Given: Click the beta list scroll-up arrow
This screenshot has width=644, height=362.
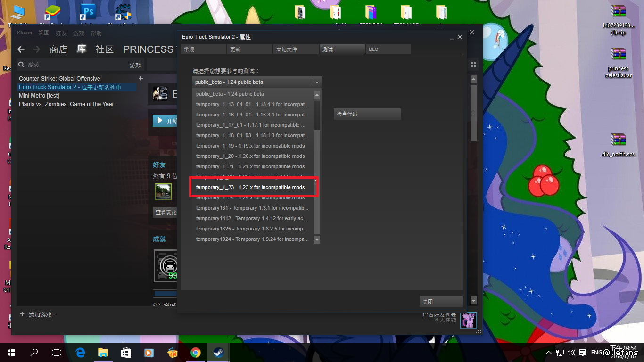Looking at the screenshot, I should coord(317,95).
